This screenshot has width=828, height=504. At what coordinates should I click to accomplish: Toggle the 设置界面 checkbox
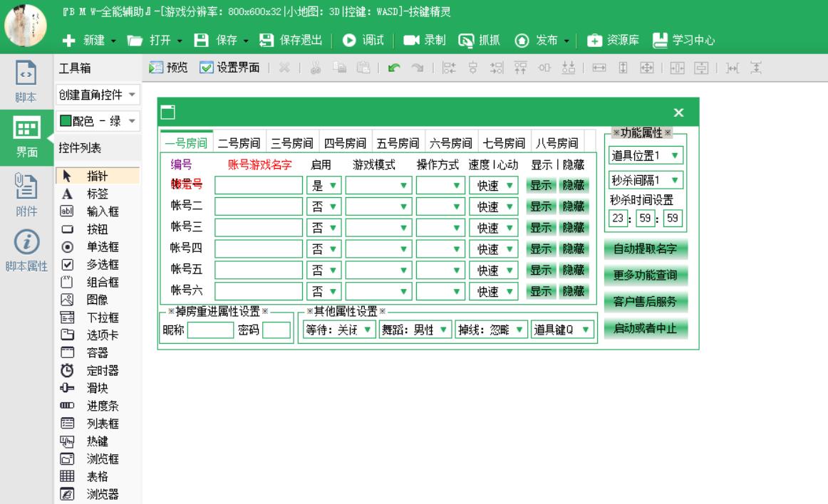pyautogui.click(x=205, y=68)
